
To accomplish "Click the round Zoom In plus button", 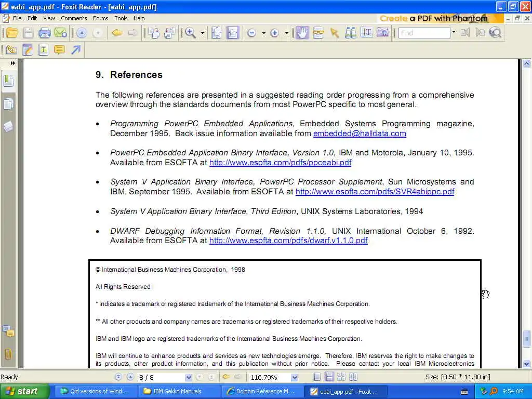I will [x=274, y=33].
